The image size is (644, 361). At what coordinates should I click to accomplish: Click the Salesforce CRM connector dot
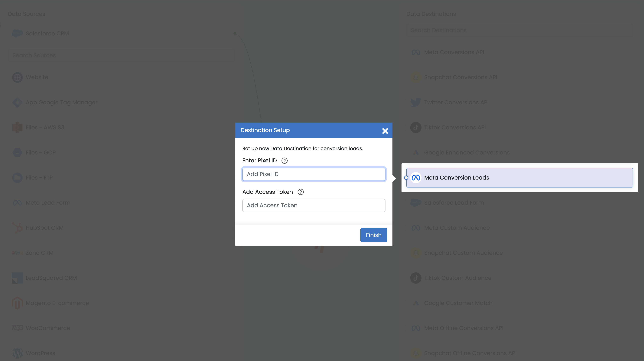[x=235, y=33]
